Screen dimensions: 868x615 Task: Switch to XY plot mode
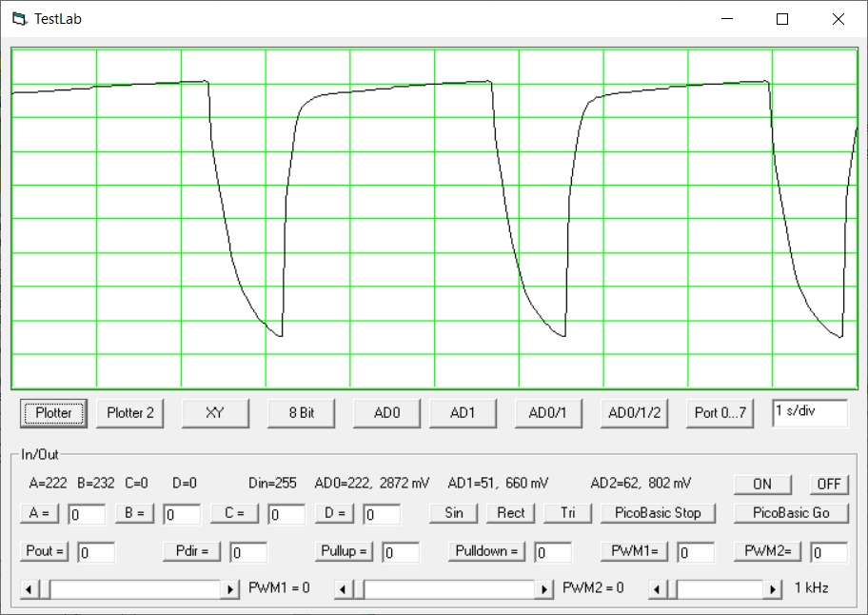(x=215, y=413)
